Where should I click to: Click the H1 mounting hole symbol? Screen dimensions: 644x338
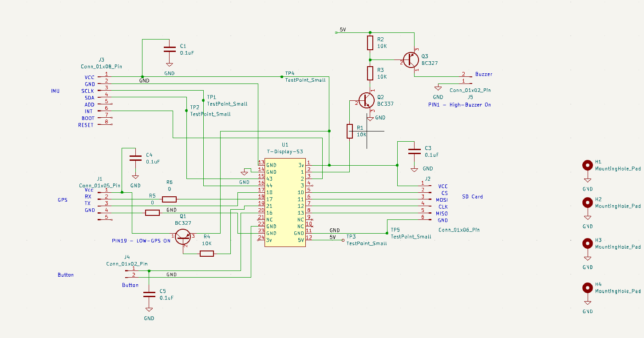pyautogui.click(x=588, y=165)
